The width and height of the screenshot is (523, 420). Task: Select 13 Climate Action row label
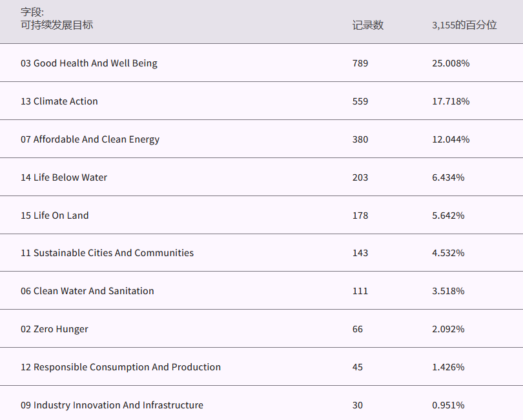(59, 101)
